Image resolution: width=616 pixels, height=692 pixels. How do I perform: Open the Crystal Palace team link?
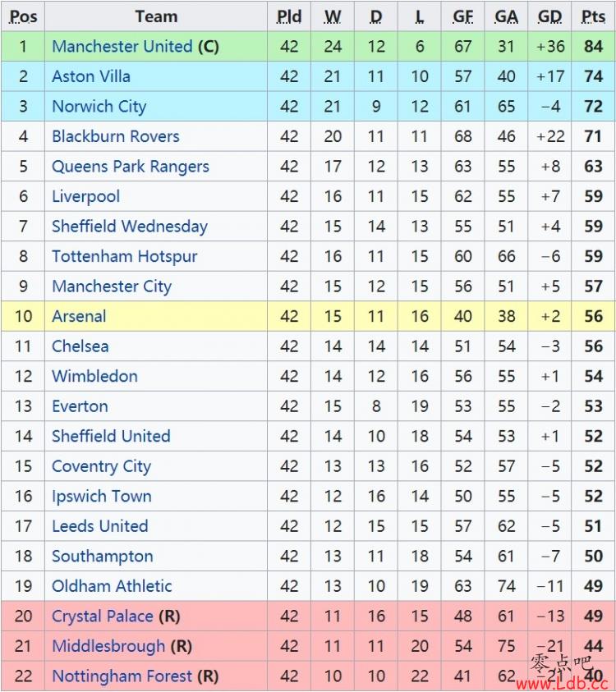coord(103,616)
